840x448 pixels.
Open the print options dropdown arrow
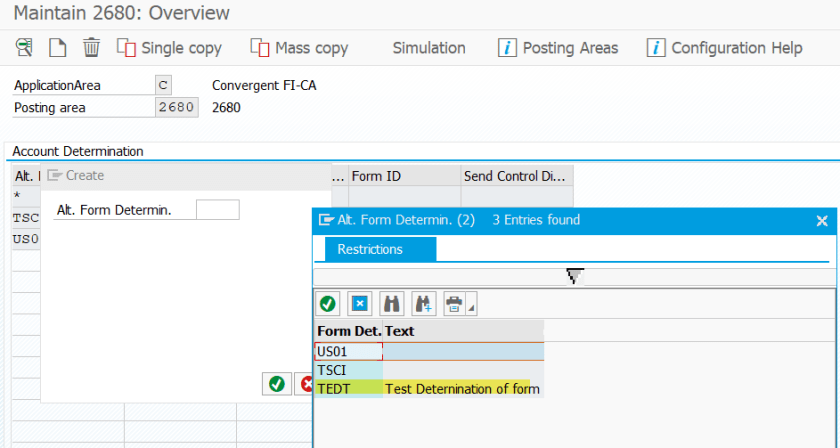(x=472, y=304)
